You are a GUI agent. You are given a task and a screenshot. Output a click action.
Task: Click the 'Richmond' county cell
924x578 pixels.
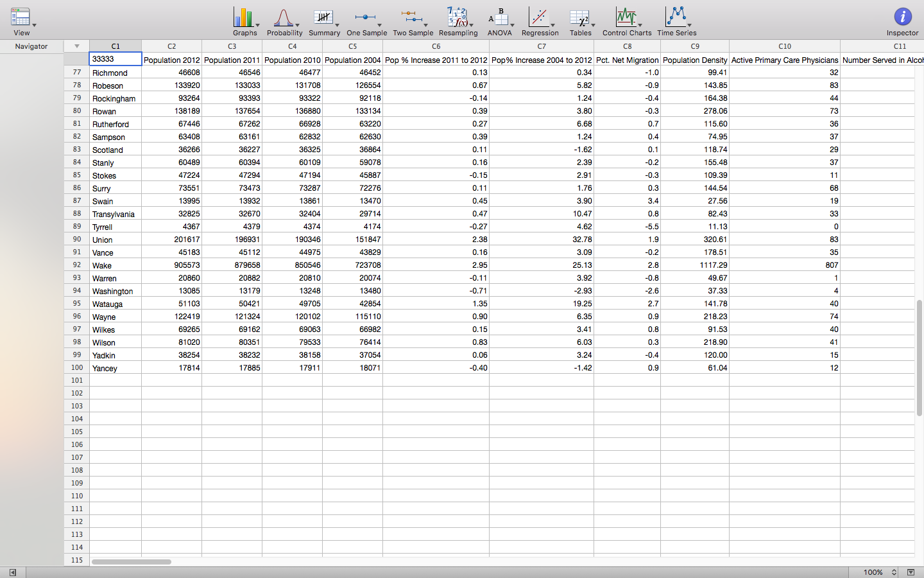pos(116,73)
